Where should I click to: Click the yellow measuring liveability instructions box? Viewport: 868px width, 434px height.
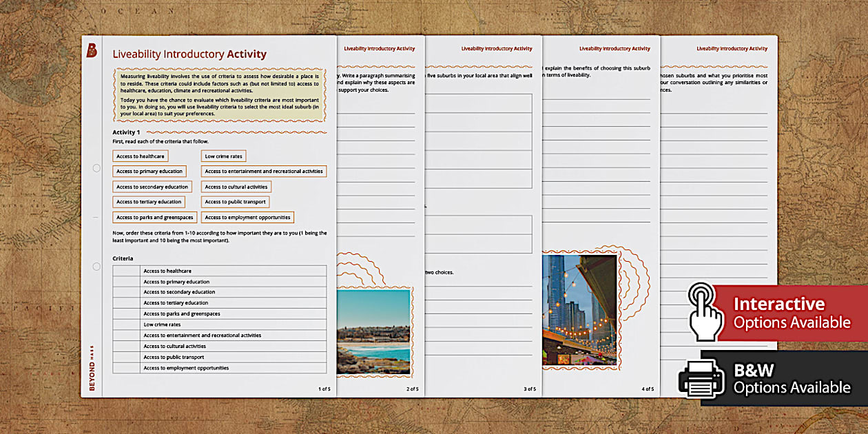click(220, 93)
